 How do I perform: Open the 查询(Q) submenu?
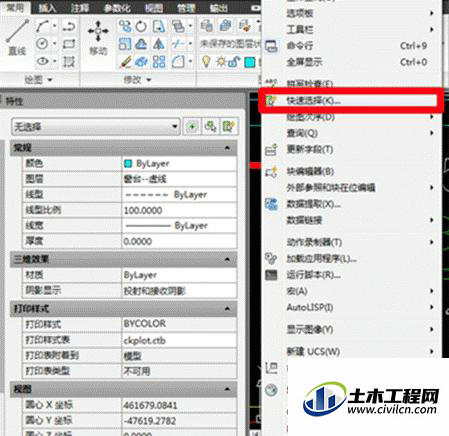tap(352, 133)
